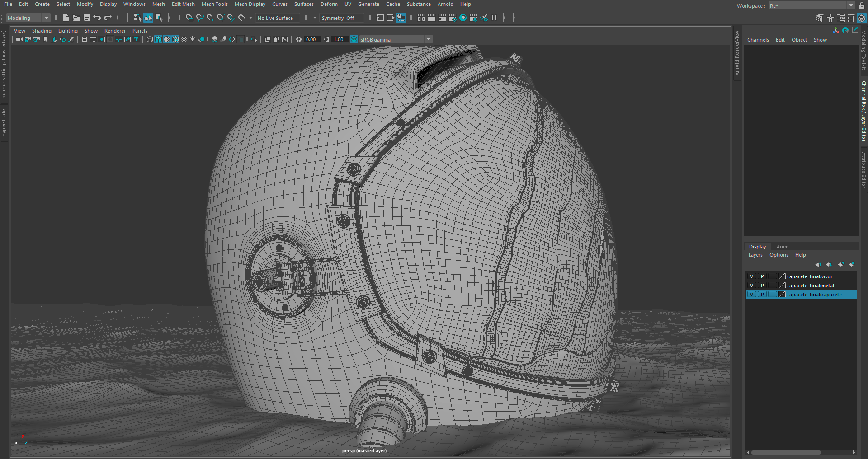Open the Mesh Tools menu
Image resolution: width=868 pixels, height=459 pixels.
(214, 4)
